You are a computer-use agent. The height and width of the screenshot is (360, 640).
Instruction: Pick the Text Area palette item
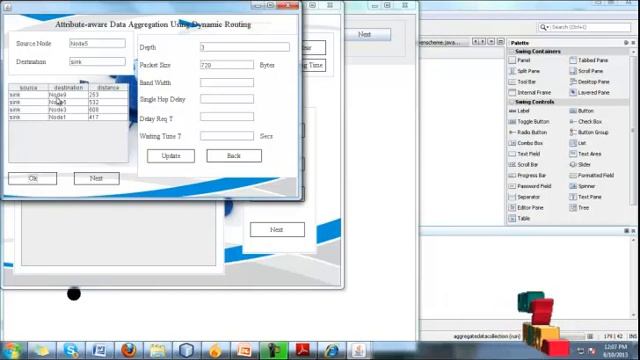click(x=585, y=154)
